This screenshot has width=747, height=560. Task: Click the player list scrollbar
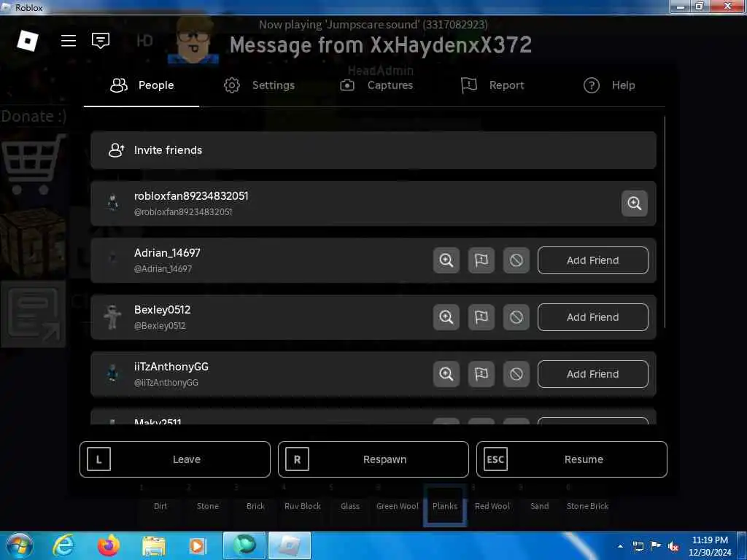(x=664, y=222)
